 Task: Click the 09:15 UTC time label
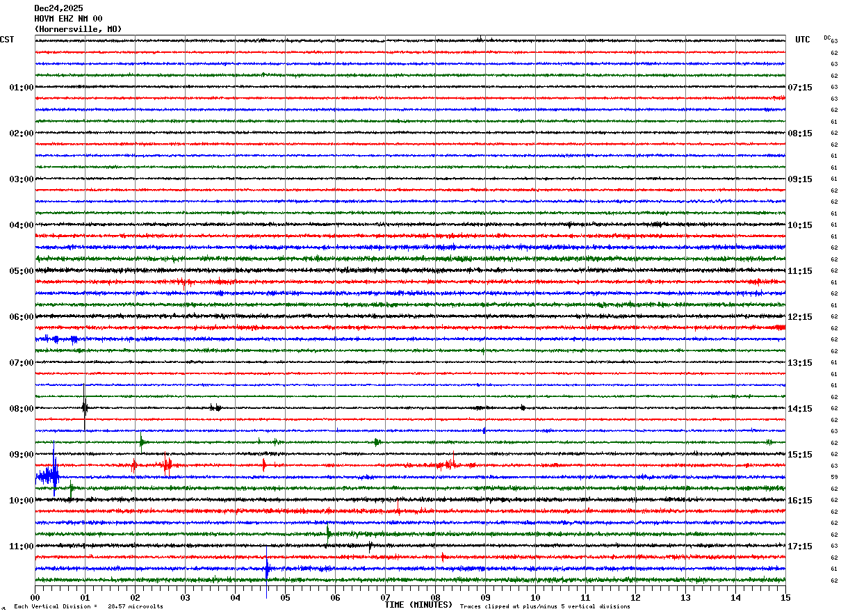click(x=800, y=179)
